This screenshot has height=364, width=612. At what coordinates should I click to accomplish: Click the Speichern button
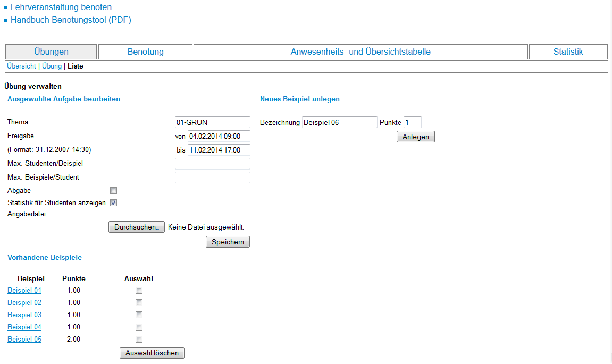[x=228, y=242]
